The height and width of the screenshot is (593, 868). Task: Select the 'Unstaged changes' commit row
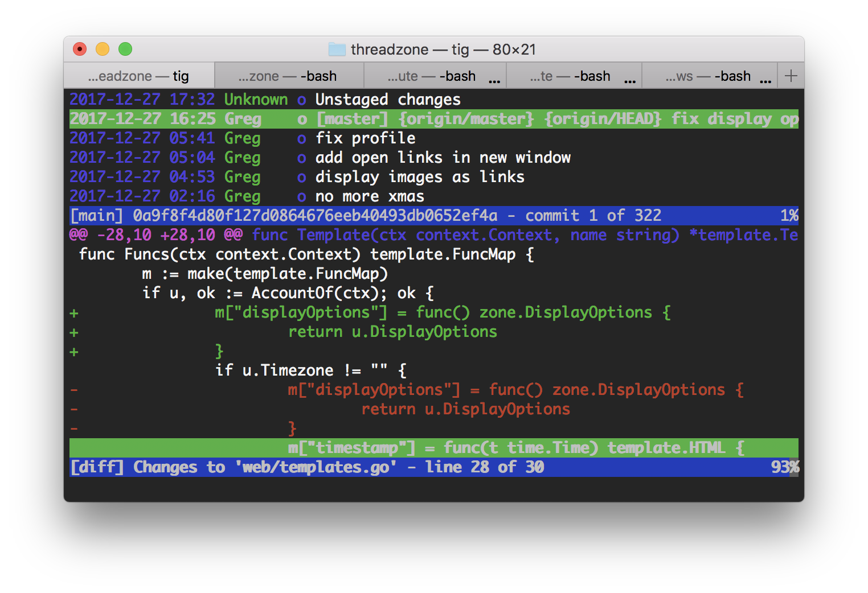pos(387,100)
